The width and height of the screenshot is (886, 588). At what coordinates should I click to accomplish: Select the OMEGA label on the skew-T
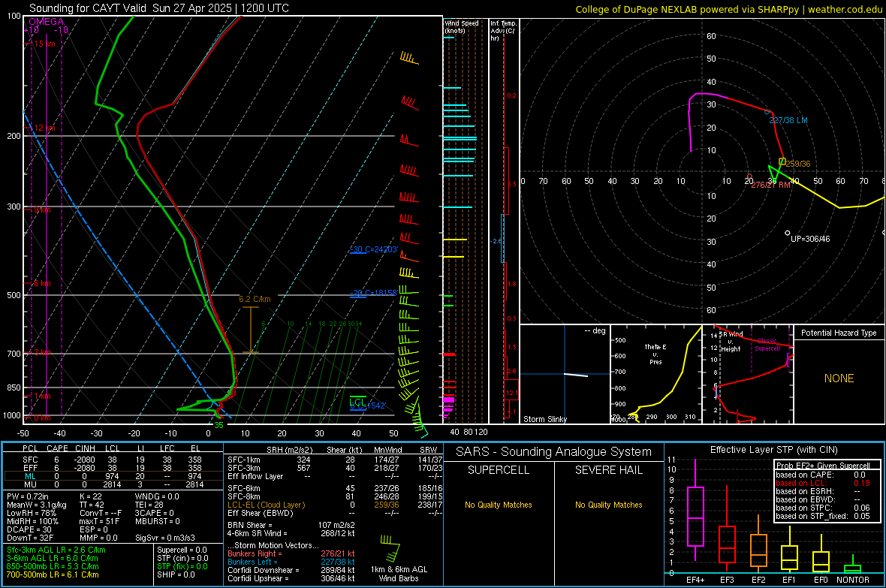click(47, 22)
